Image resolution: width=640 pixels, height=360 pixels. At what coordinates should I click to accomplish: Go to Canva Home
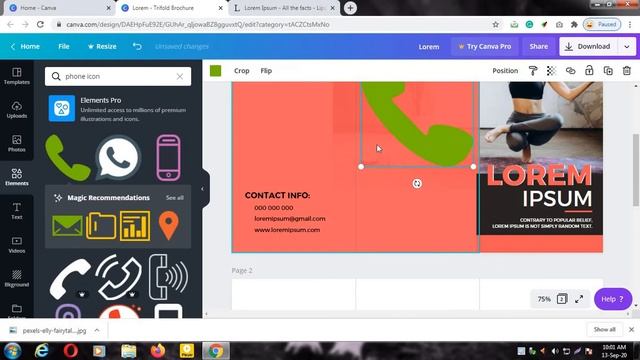click(x=25, y=47)
